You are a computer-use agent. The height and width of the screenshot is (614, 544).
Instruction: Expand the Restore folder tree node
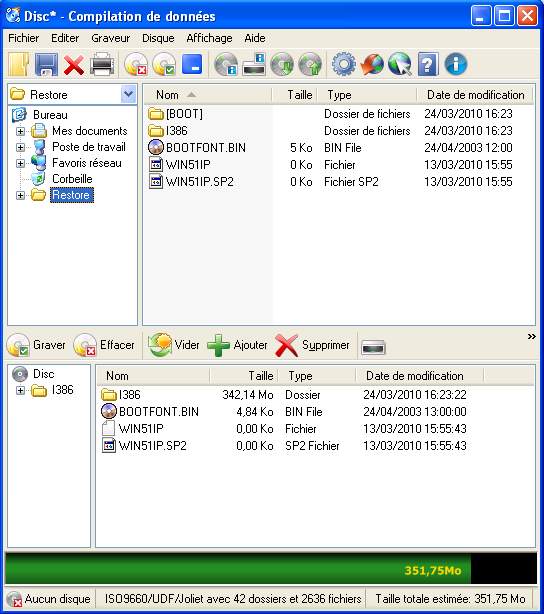pos(20,195)
